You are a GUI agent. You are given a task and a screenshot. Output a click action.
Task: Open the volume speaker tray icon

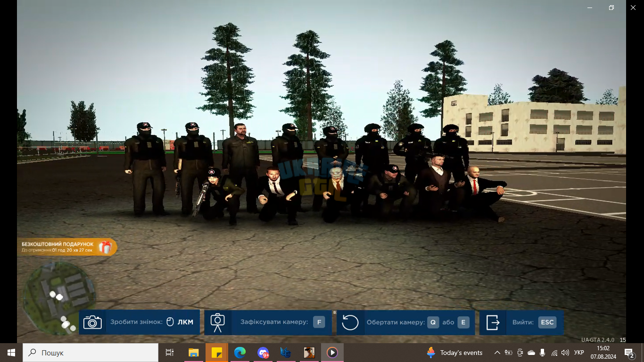[565, 353]
